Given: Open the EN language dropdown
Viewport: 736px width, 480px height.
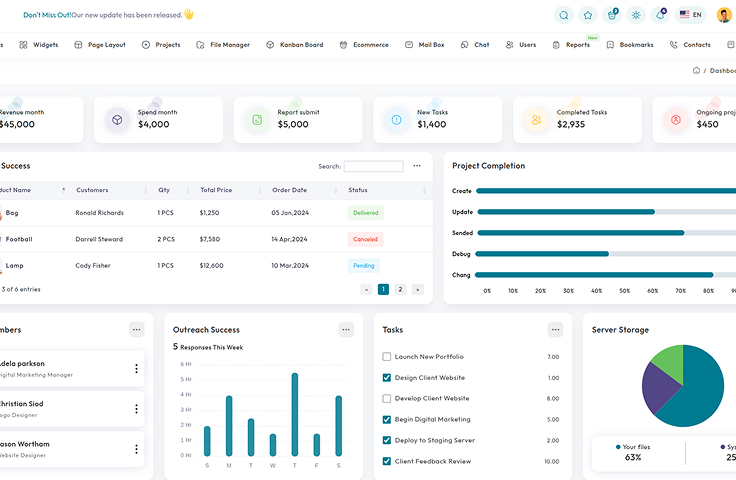Looking at the screenshot, I should pos(691,15).
